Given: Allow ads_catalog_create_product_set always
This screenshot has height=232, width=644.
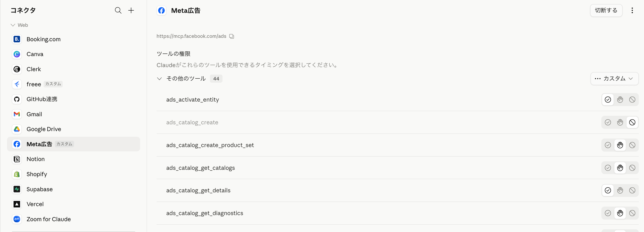Looking at the screenshot, I should (608, 145).
